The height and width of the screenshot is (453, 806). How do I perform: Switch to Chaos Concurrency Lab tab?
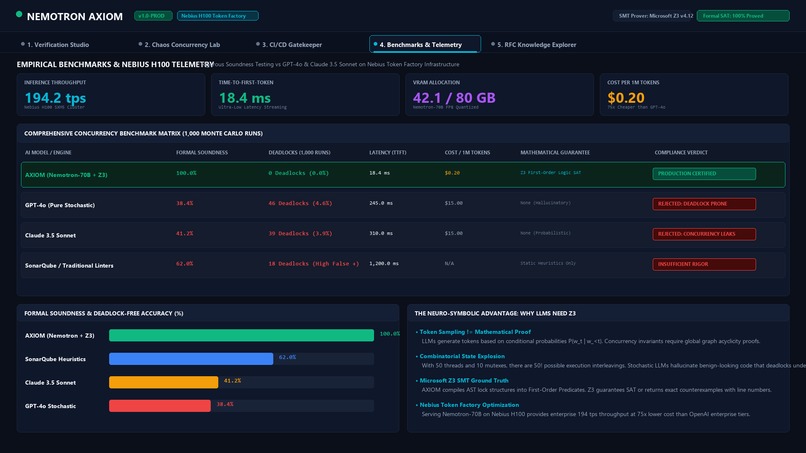coord(179,45)
